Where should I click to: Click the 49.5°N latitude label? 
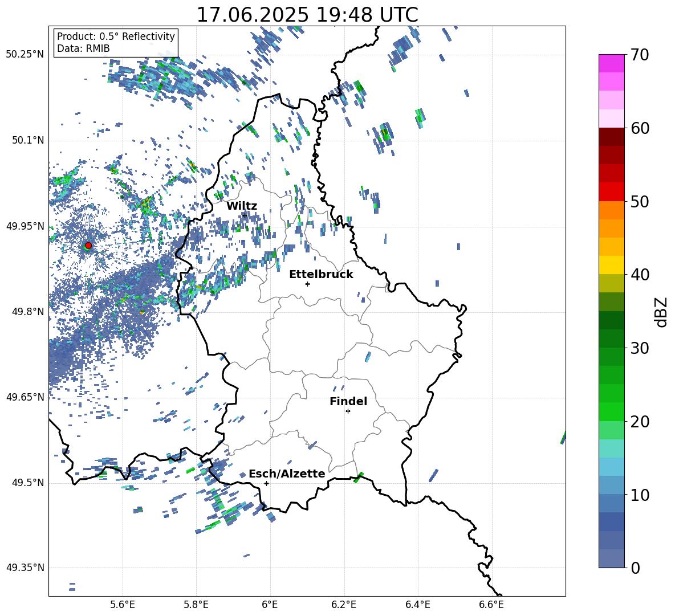pos(27,483)
